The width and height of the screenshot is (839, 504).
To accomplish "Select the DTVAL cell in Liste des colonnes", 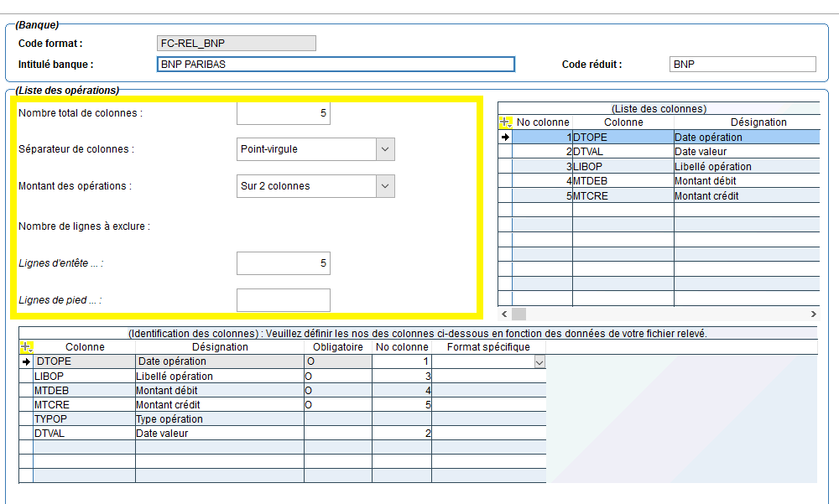I will point(623,152).
